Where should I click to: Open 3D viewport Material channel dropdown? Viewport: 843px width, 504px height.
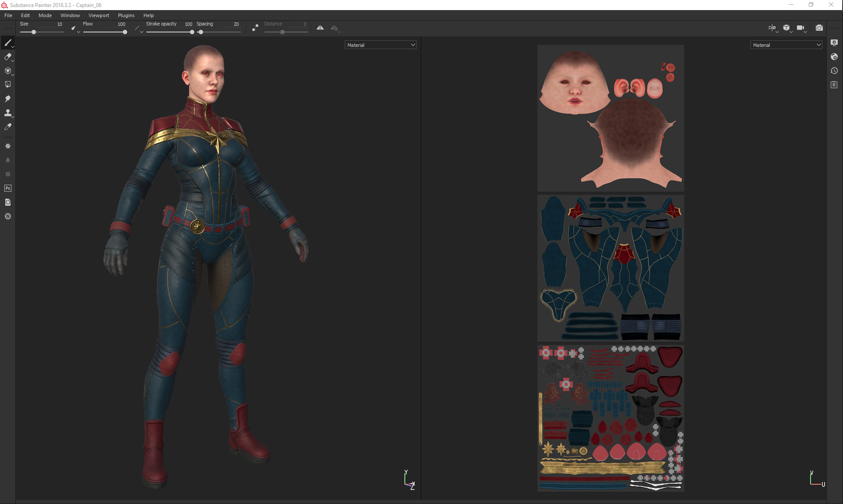click(x=380, y=45)
